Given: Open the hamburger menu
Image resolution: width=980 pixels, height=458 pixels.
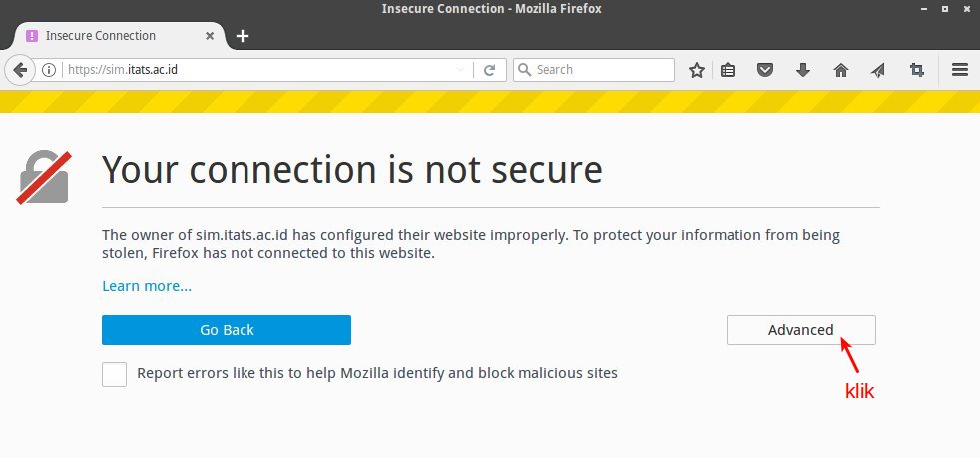Looking at the screenshot, I should tap(960, 70).
